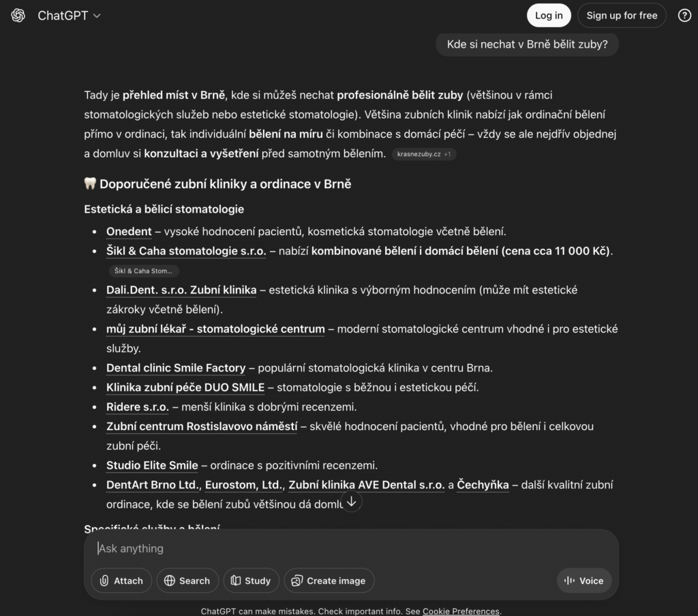Viewport: 698px width, 616px height.
Task: Click the user message bubble about Brno
Action: [526, 44]
